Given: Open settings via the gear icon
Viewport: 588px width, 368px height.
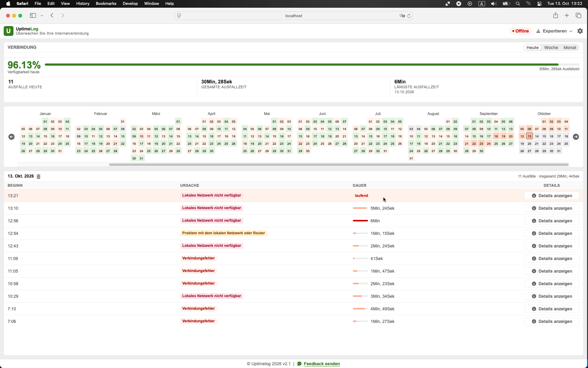Looking at the screenshot, I should (x=580, y=31).
